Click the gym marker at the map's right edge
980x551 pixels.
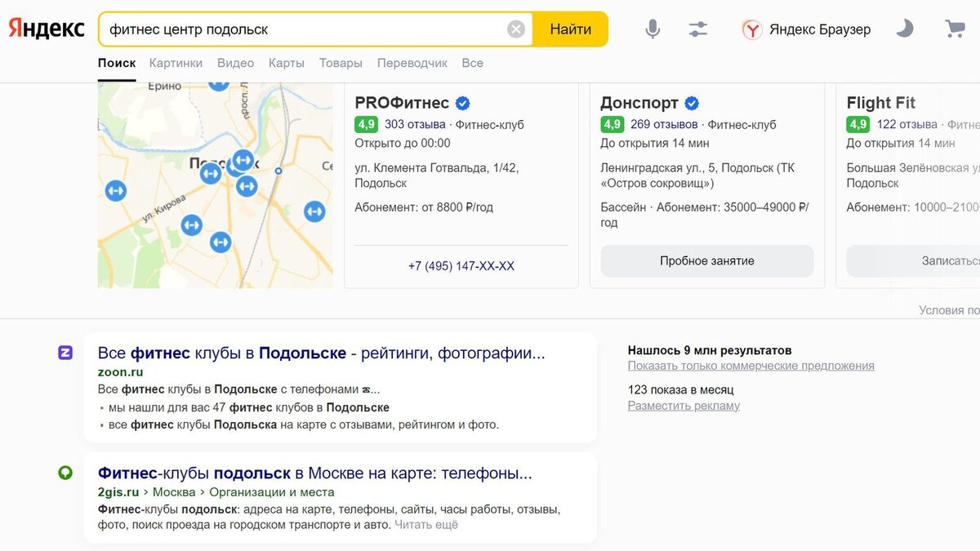pyautogui.click(x=314, y=211)
